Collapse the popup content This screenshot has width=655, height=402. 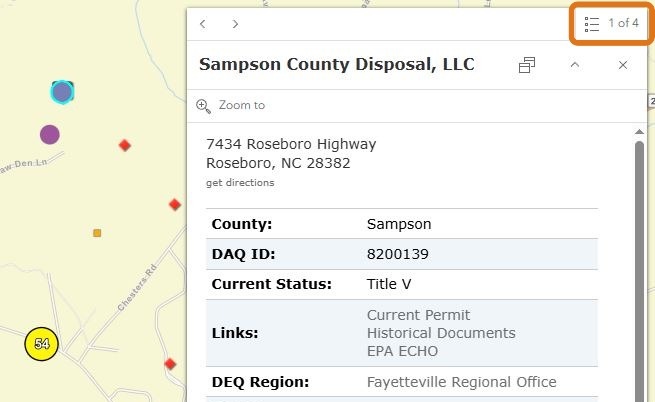pyautogui.click(x=575, y=65)
